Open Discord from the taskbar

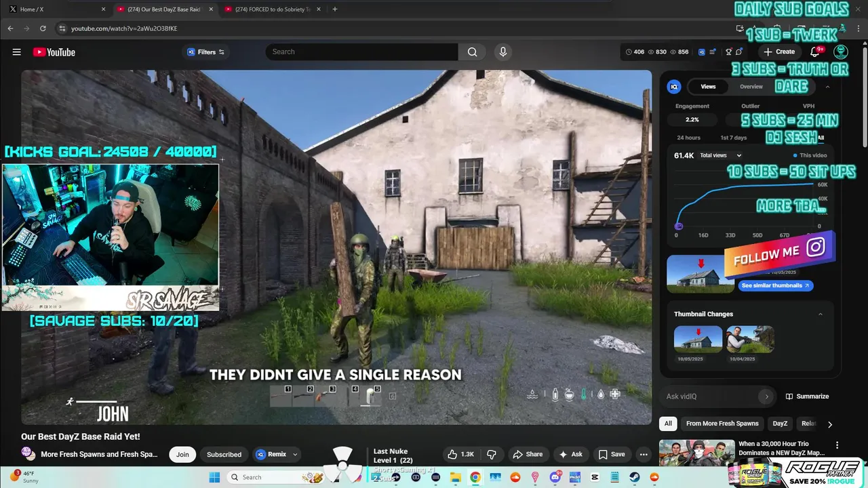(555, 477)
